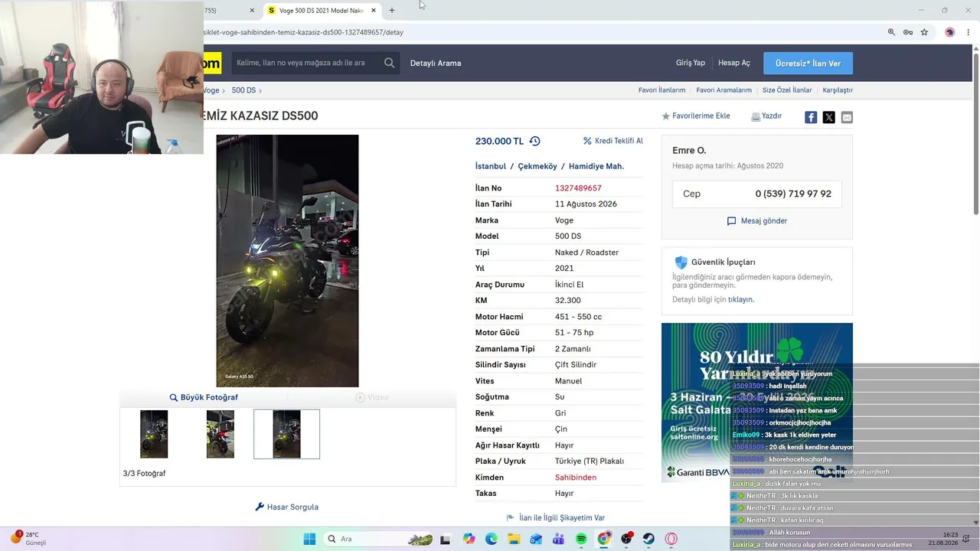Click the phone number 0 (539) 719 97 92
This screenshot has width=980, height=551.
tap(793, 194)
